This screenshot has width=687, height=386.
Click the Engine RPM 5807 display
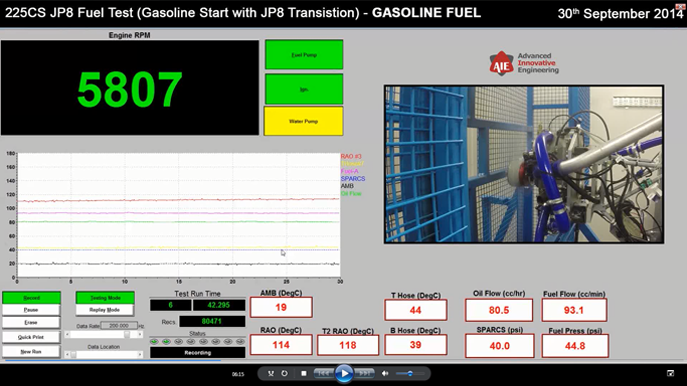[130, 88]
